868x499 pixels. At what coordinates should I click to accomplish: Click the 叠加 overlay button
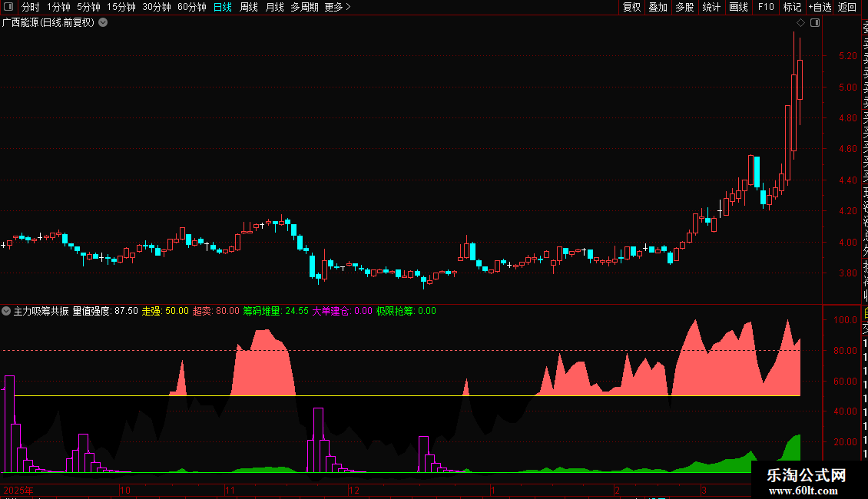(x=658, y=7)
